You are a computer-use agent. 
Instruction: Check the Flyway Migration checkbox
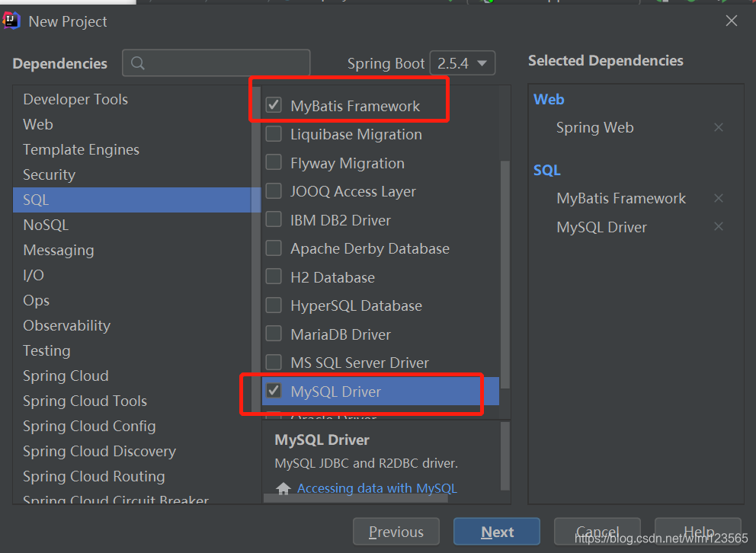pos(274,162)
